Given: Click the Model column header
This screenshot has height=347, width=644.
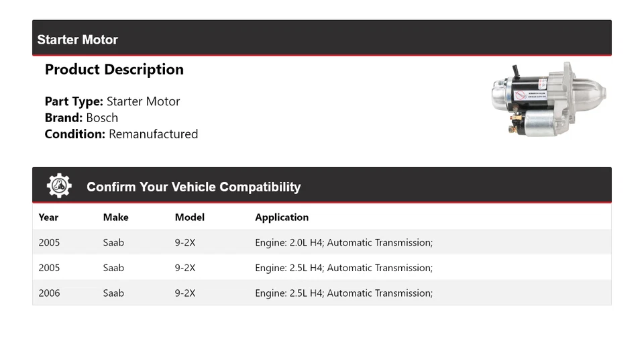Looking at the screenshot, I should click(190, 217).
